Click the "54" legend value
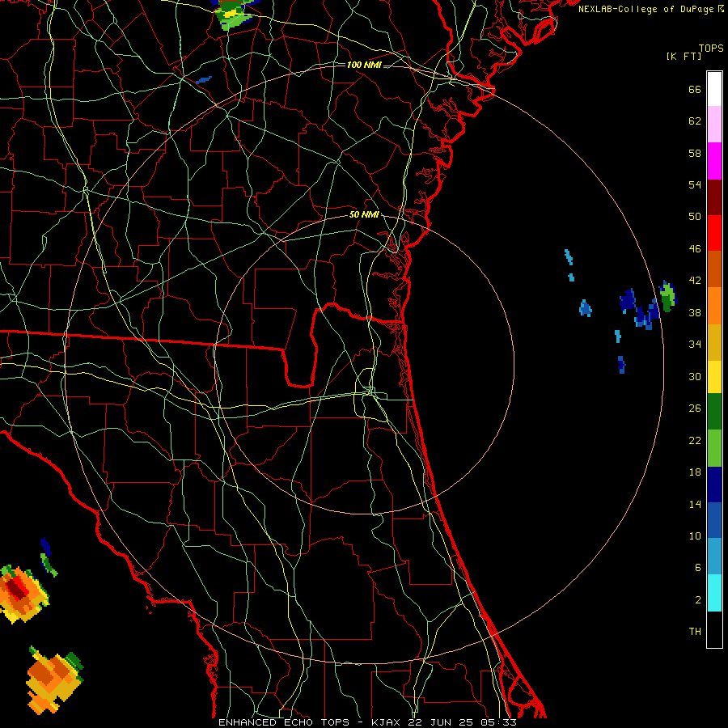728x728 pixels. click(x=695, y=184)
